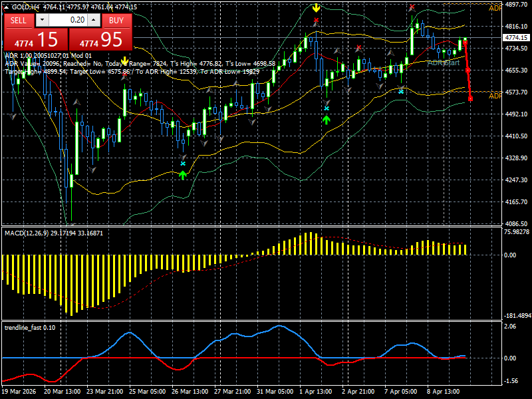Screen dimensions: 532x399
Task: Click the 4410.50 price axis label
Action: (517, 136)
